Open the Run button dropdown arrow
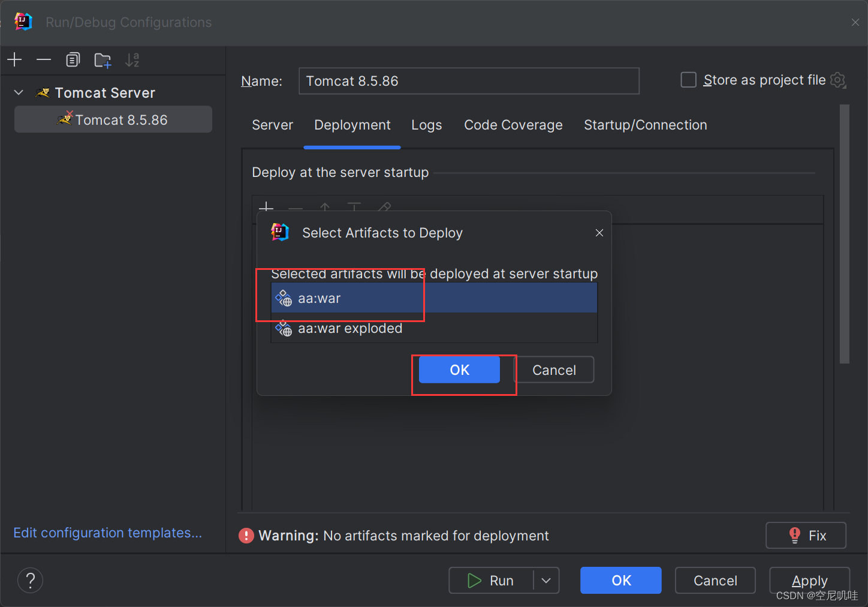The width and height of the screenshot is (868, 607). coord(545,580)
